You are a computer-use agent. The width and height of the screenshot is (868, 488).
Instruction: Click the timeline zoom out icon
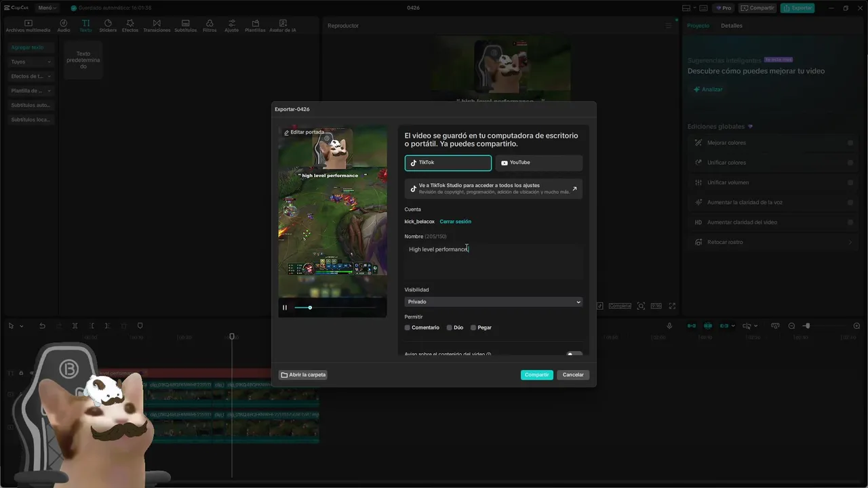pyautogui.click(x=791, y=326)
